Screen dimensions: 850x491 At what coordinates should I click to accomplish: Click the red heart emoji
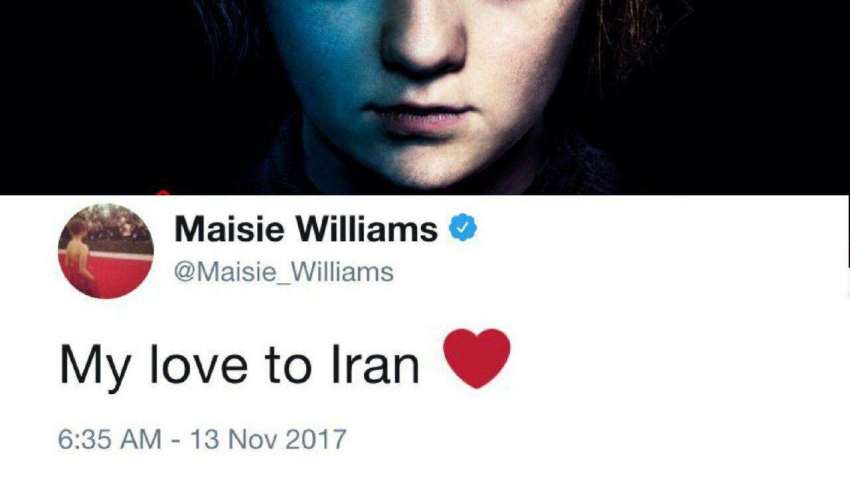tap(477, 358)
